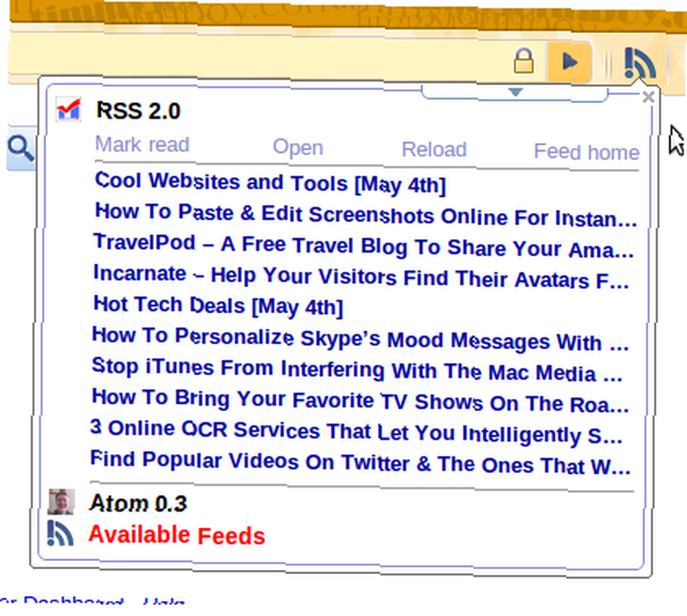The width and height of the screenshot is (687, 616).
Task: Open the Incarnate avatars article
Action: [x=361, y=276]
